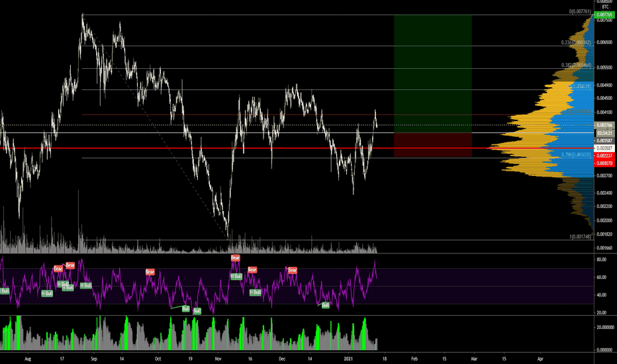The image size is (617, 364).
Task: Click the 0.002000 price axis value
Action: [604, 220]
